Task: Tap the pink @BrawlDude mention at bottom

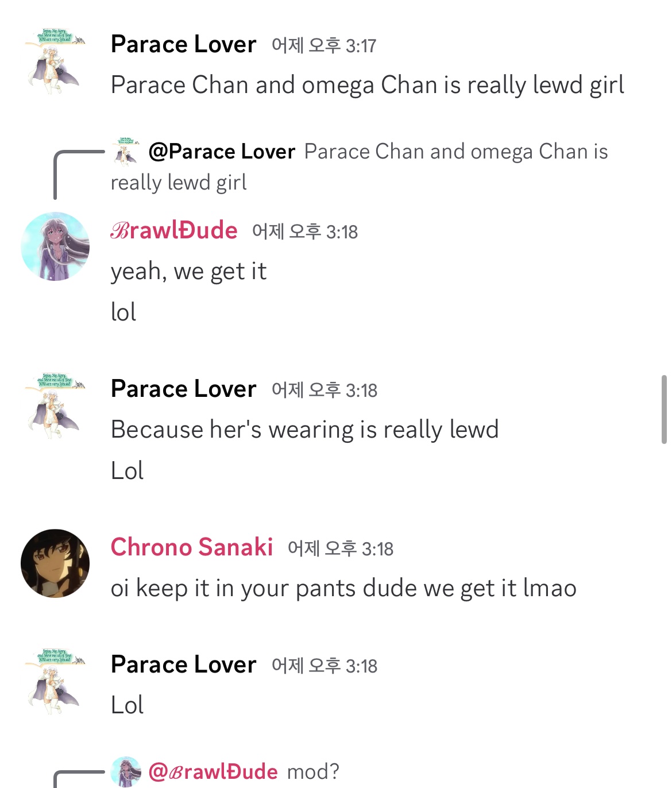Action: click(213, 771)
